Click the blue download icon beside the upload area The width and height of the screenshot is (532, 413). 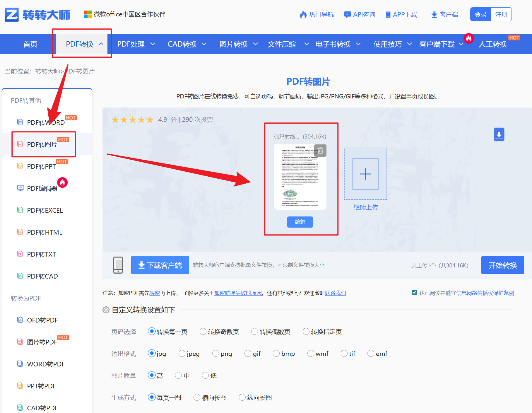499,134
